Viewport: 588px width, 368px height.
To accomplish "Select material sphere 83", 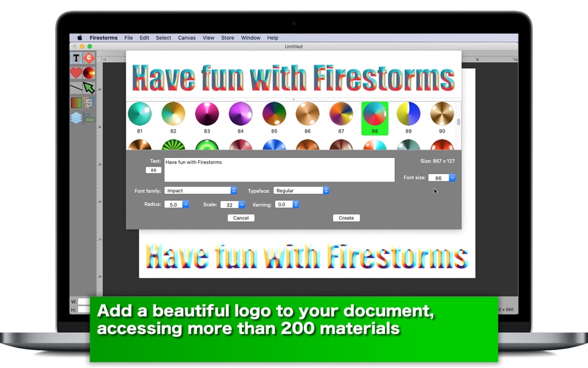I will [207, 113].
